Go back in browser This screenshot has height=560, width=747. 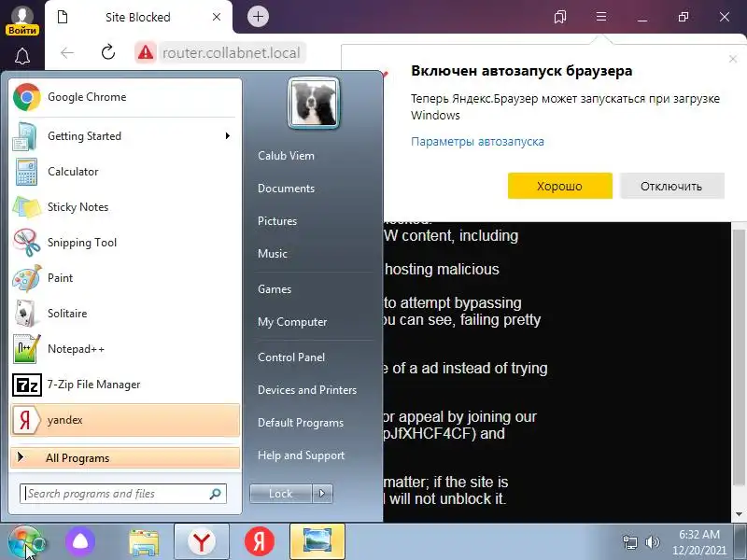[67, 53]
